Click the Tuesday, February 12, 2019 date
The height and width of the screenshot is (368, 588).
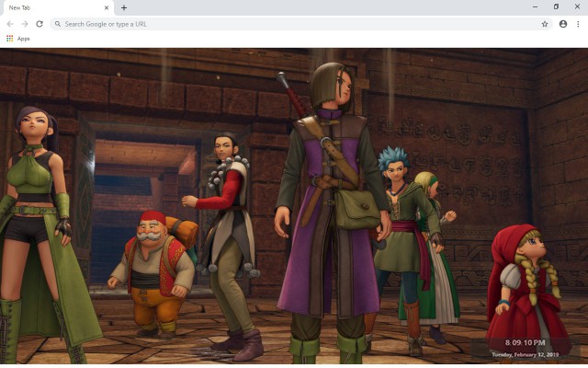point(525,354)
